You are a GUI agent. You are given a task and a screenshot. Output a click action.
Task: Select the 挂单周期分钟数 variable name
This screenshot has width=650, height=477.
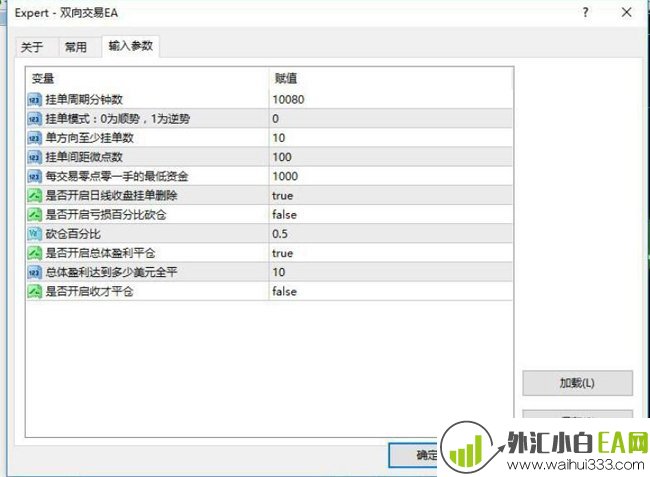pos(84,100)
